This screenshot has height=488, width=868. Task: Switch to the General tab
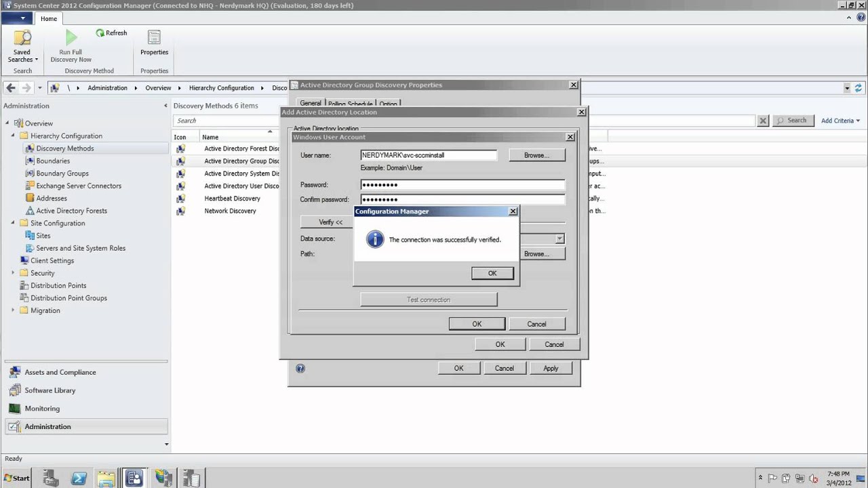(311, 104)
